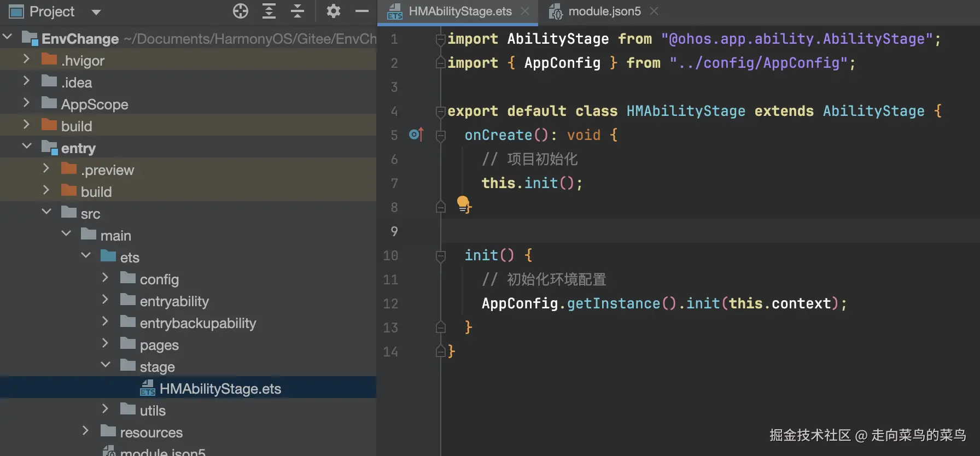Expand the .idea folder

click(x=26, y=81)
